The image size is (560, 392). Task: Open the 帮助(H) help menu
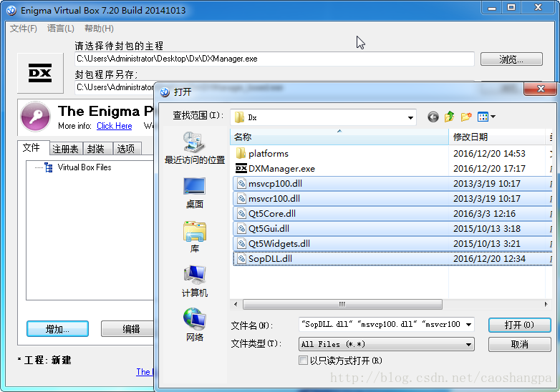point(99,29)
